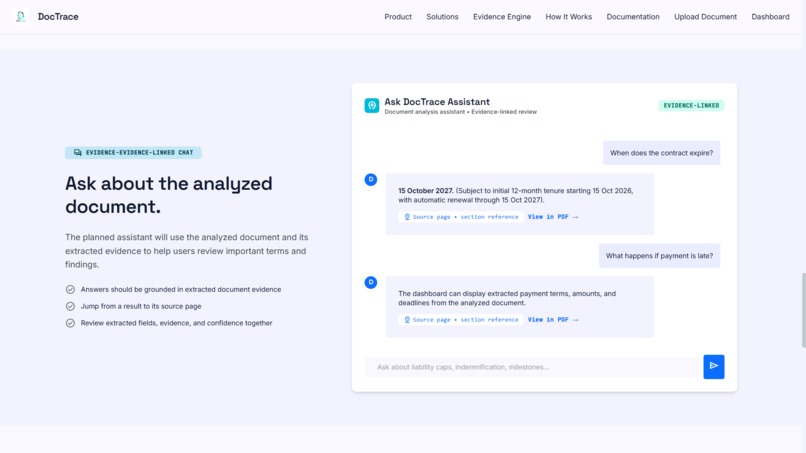The height and width of the screenshot is (453, 806).
Task: Click the 'Jump from a result to its source page' text
Action: click(x=141, y=306)
